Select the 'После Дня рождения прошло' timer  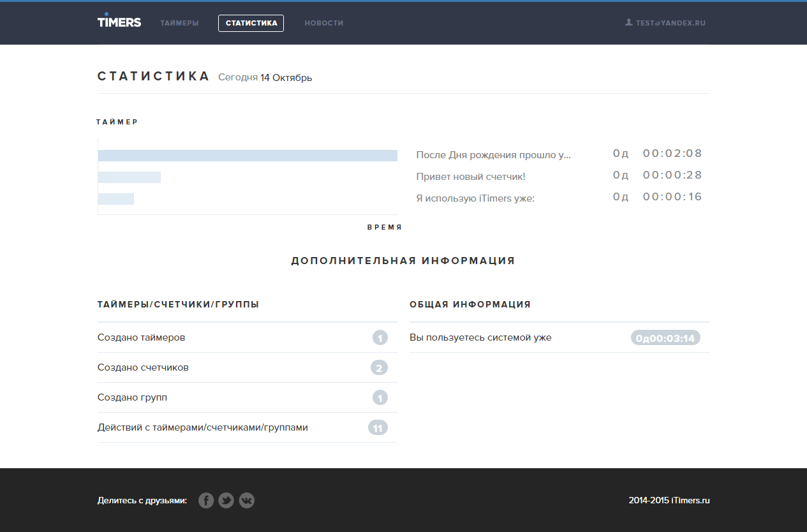click(494, 154)
